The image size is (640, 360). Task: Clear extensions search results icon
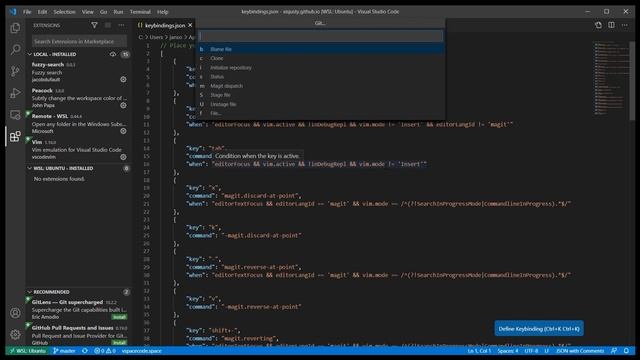coord(108,25)
